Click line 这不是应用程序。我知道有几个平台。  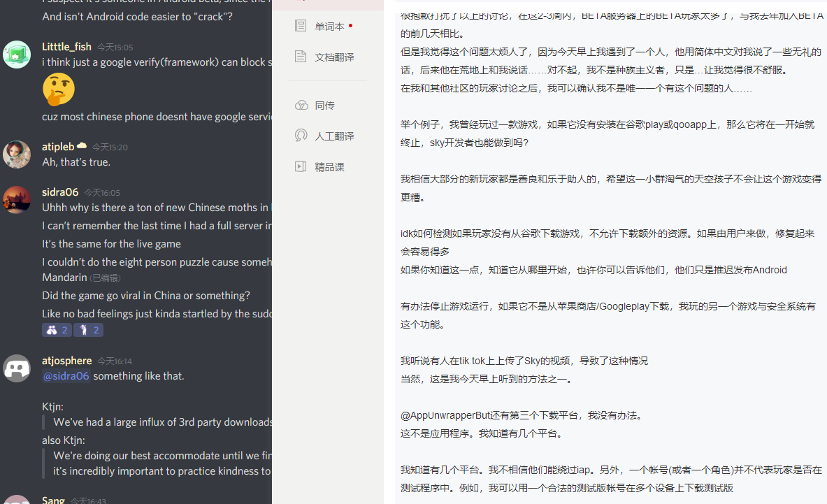coord(482,434)
